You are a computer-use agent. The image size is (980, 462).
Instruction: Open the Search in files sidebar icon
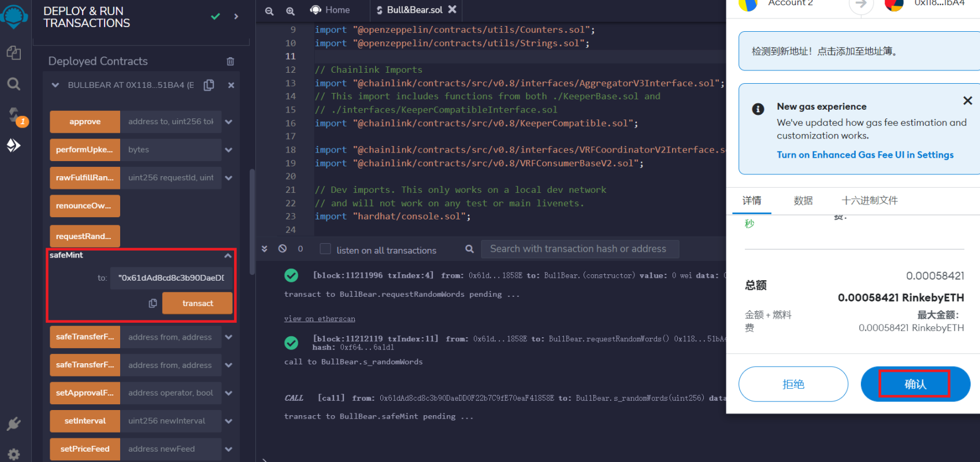14,84
